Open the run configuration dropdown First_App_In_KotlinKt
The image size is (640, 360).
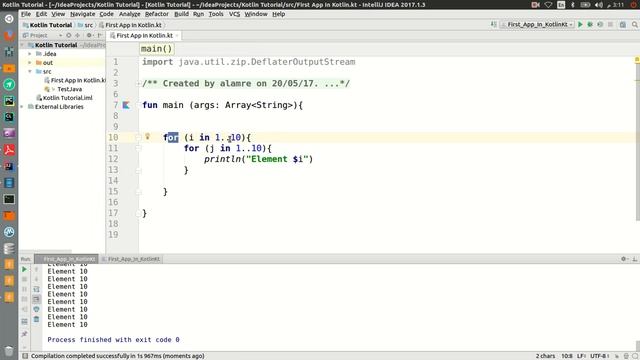tap(537, 24)
